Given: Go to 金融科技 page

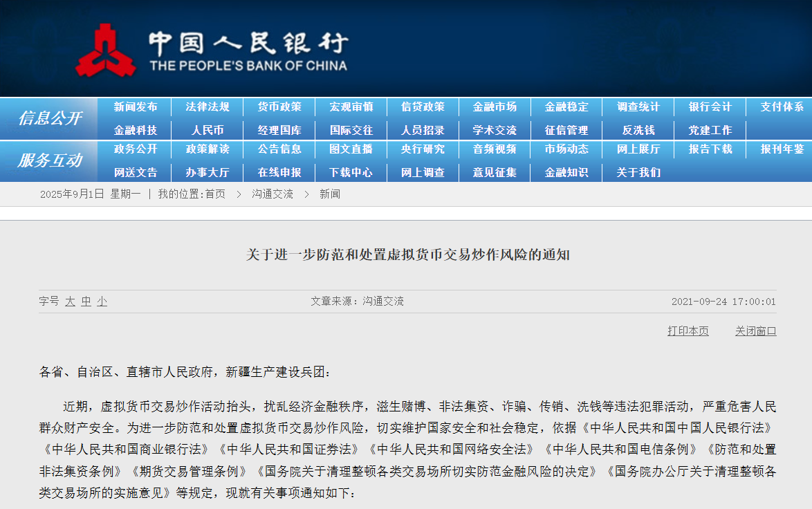Looking at the screenshot, I should click(135, 130).
